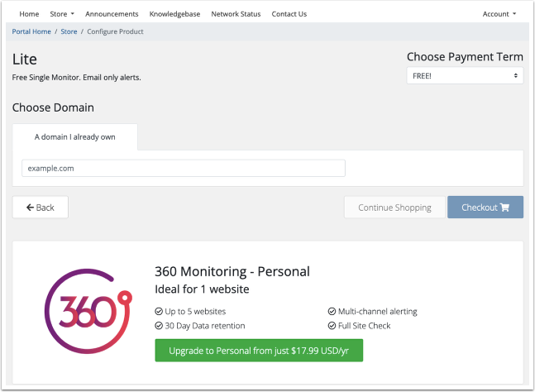Open the Choose Payment Term dropdown
Screen dimensions: 535x392
465,76
